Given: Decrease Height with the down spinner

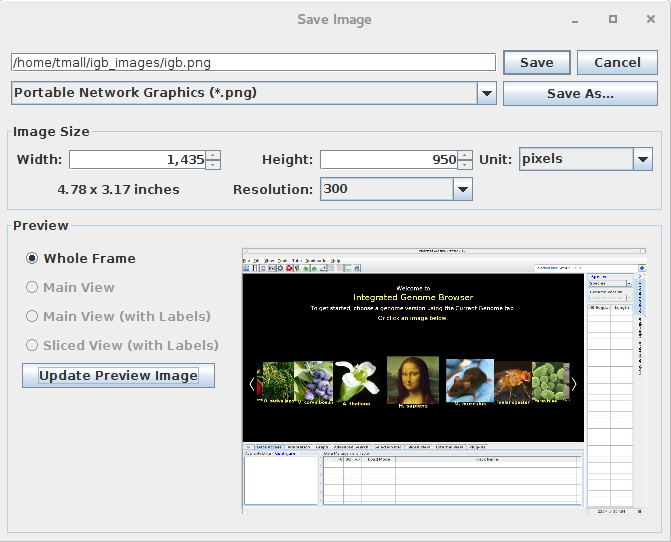Looking at the screenshot, I should click(465, 165).
